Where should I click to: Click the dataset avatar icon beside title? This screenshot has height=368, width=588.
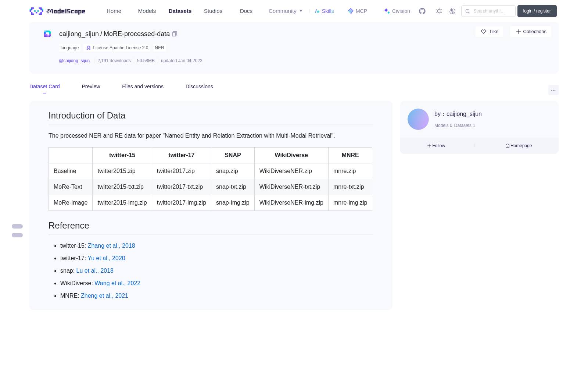point(47,34)
